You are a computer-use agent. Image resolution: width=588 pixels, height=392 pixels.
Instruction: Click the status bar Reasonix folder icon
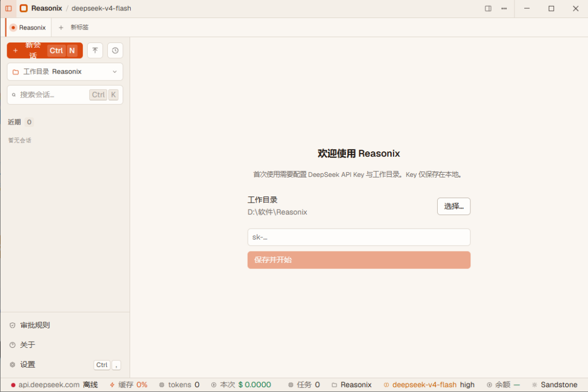334,385
